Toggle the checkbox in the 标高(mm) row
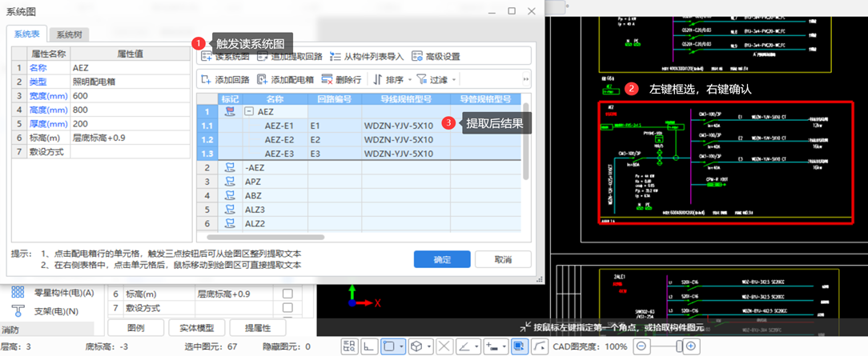868x356 pixels. pos(287,294)
